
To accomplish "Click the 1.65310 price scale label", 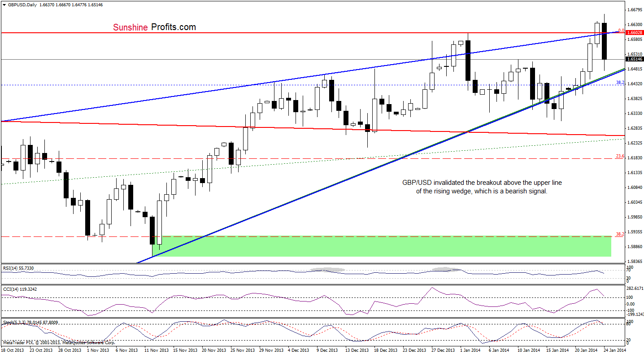I will (x=634, y=54).
